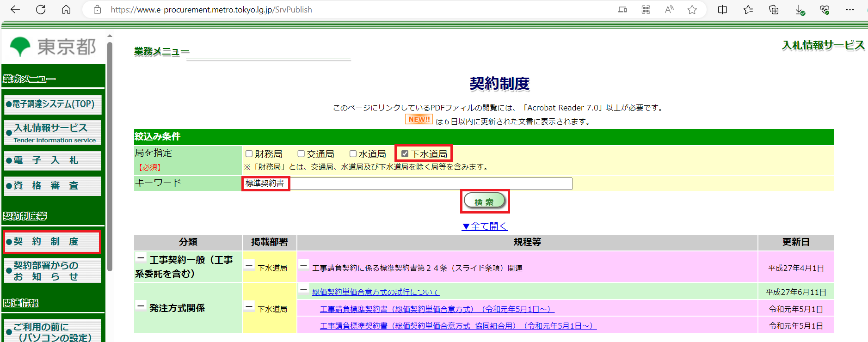
Task: Click the sidebar vertical scrollbar
Action: 110,156
